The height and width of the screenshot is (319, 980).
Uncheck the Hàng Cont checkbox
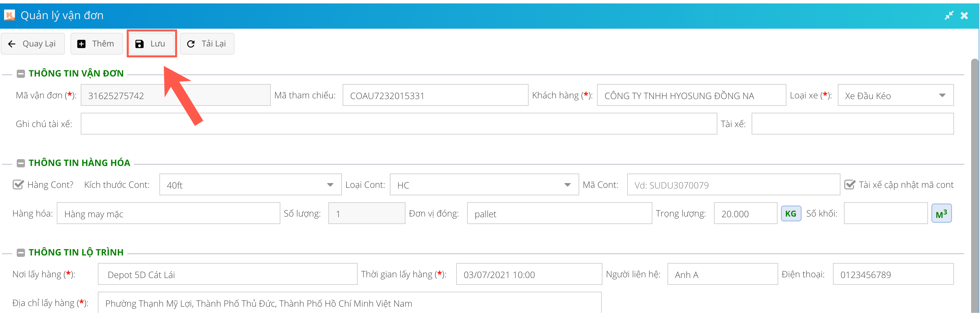pyautogui.click(x=18, y=185)
